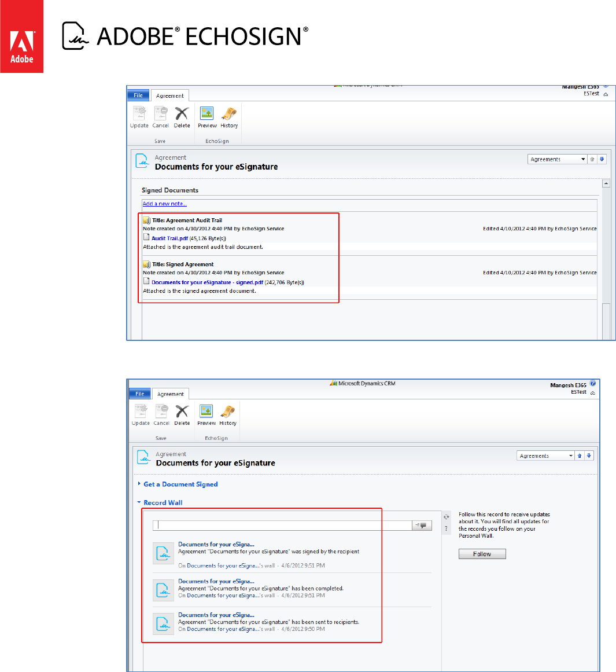This screenshot has height=672, width=616.
Task: Open Documents for your eSignature - signed.pdf link
Action: click(x=207, y=282)
